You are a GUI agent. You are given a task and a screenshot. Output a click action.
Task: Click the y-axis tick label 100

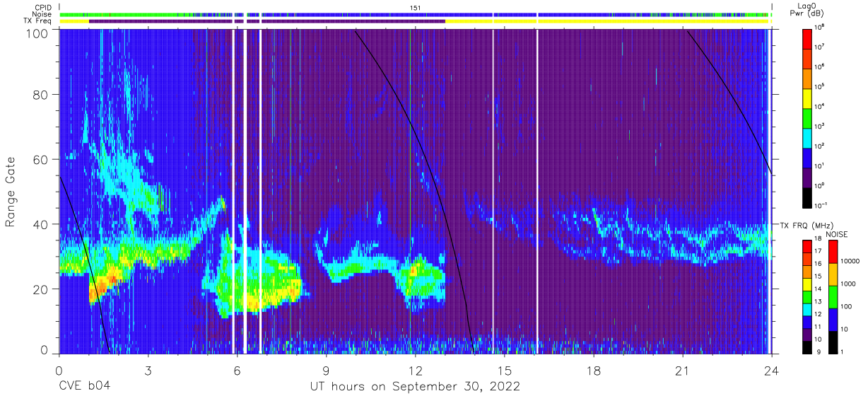(37, 33)
